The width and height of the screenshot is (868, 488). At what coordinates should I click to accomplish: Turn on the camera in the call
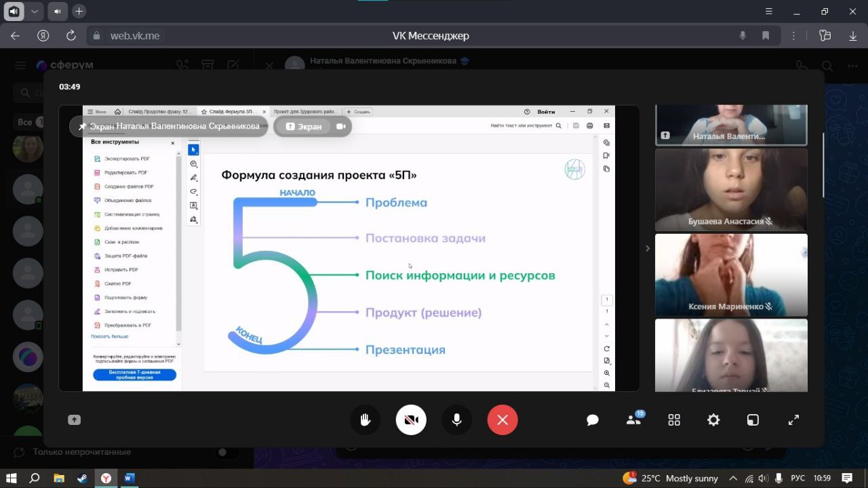(x=411, y=420)
